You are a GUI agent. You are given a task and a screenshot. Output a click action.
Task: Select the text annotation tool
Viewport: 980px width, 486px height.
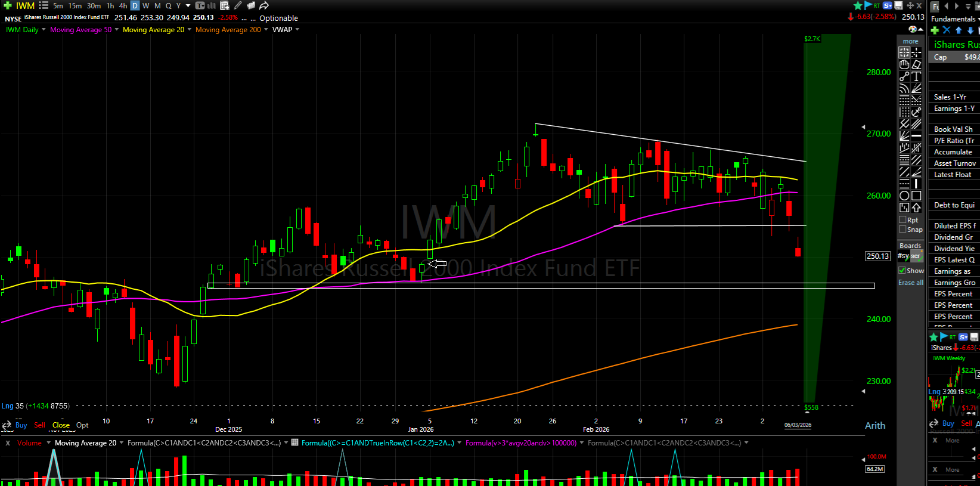916,76
